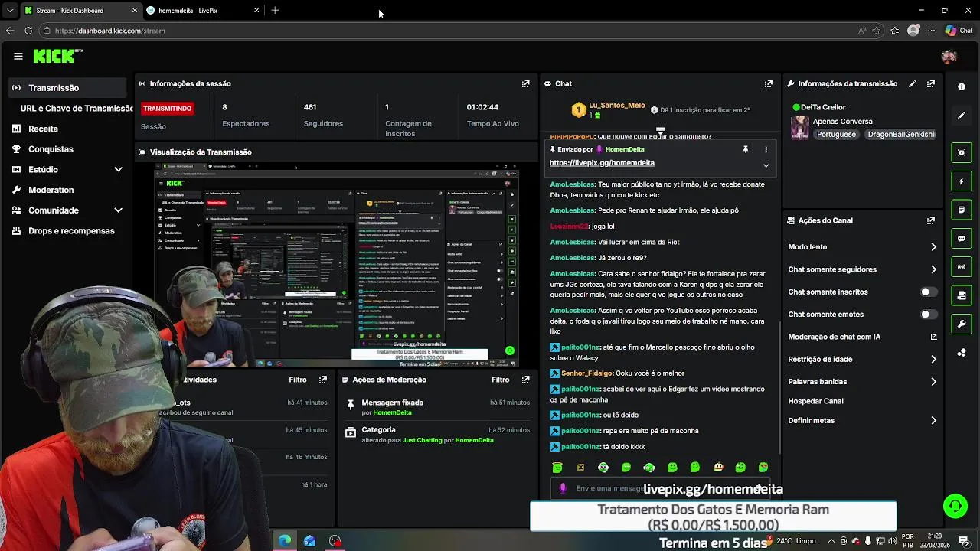Open a new browser tab
The width and height of the screenshot is (980, 551).
(275, 11)
